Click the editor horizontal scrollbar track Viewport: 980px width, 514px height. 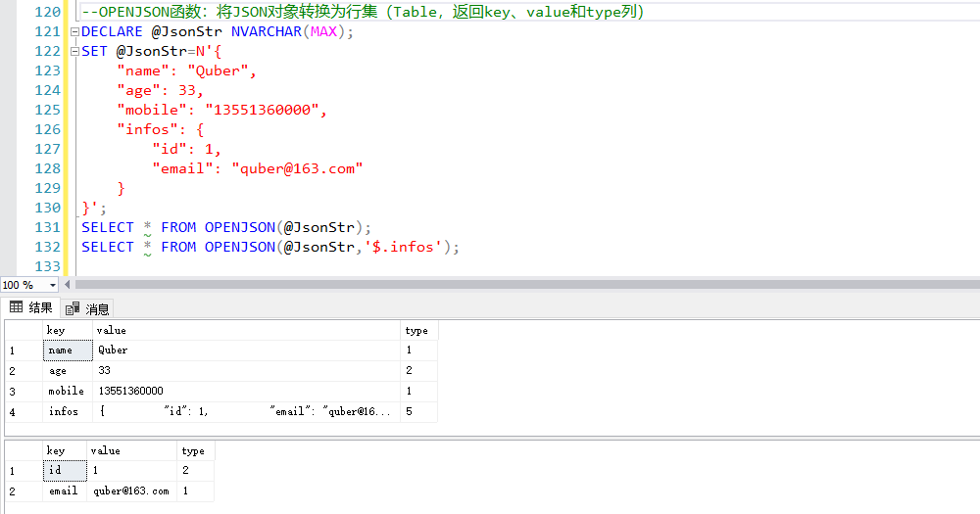pyautogui.click(x=526, y=285)
